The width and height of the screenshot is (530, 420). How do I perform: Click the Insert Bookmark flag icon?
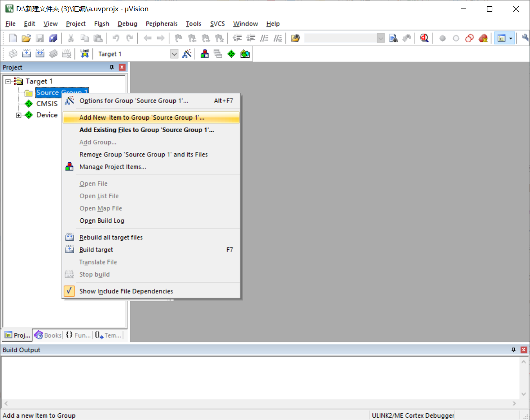tap(179, 38)
